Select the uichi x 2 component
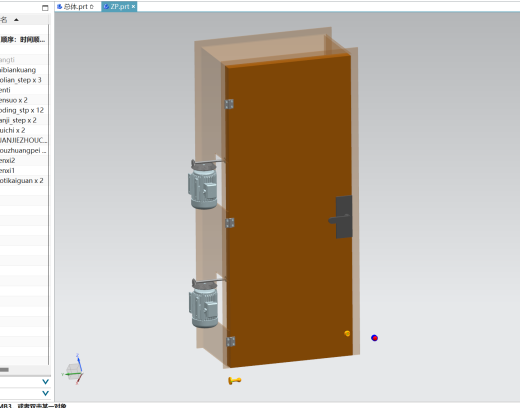This screenshot has width=520, height=408. (x=24, y=130)
